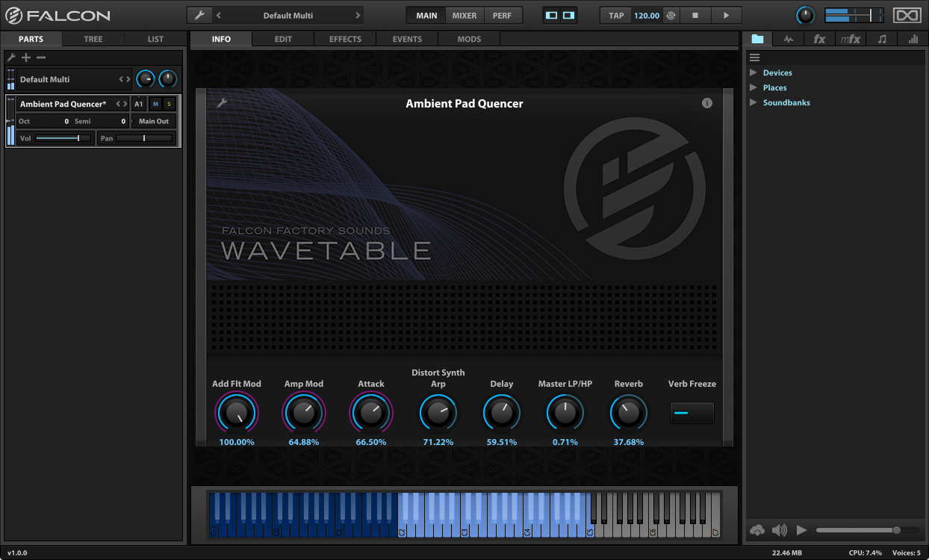The image size is (929, 560).
Task: Select the EFFECTS tab
Action: [x=345, y=39]
